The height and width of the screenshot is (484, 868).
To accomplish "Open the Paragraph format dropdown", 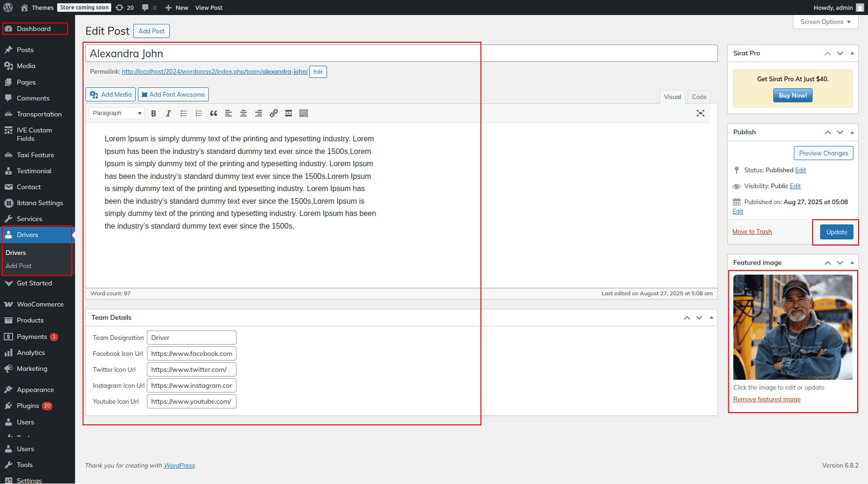I will point(116,113).
